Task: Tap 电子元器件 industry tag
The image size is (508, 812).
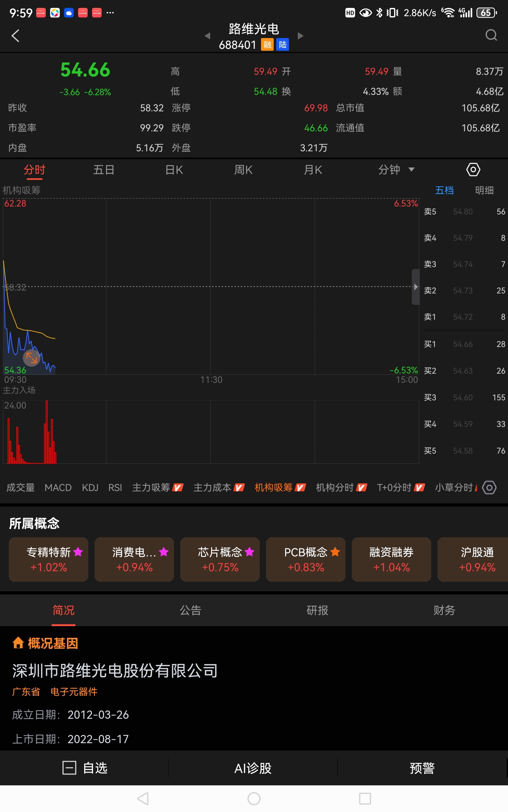Action: [x=74, y=691]
